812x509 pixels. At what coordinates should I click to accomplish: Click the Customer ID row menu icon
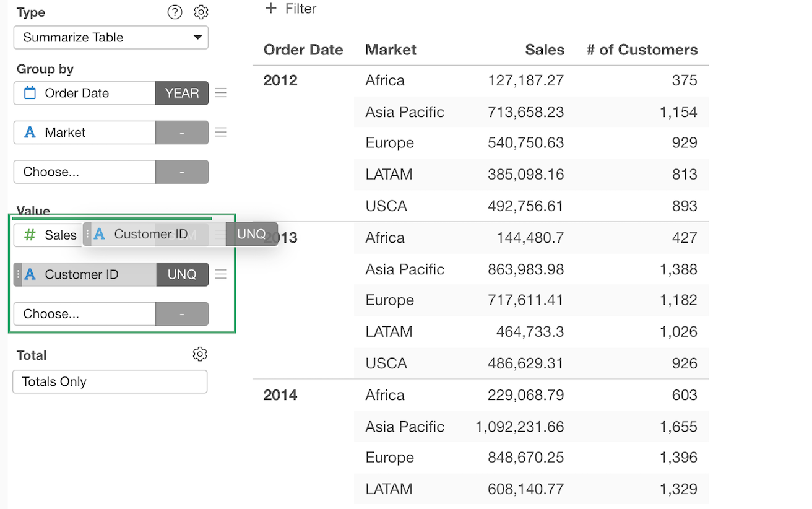click(x=220, y=274)
